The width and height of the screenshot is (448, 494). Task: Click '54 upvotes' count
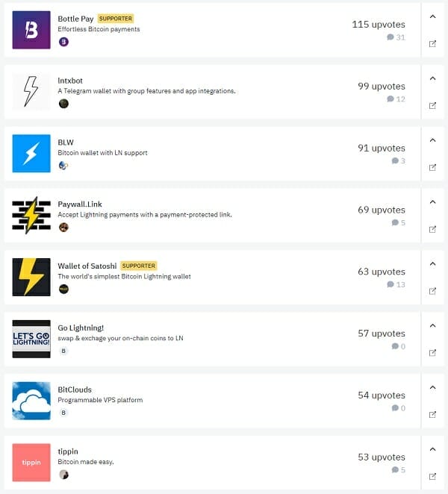pyautogui.click(x=382, y=395)
